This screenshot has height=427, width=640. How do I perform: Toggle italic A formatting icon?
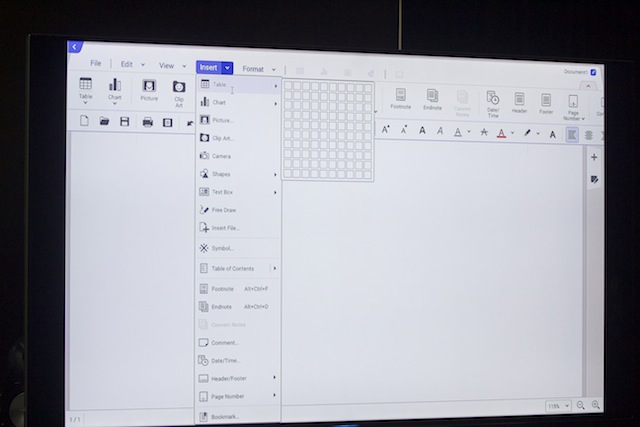[x=440, y=131]
